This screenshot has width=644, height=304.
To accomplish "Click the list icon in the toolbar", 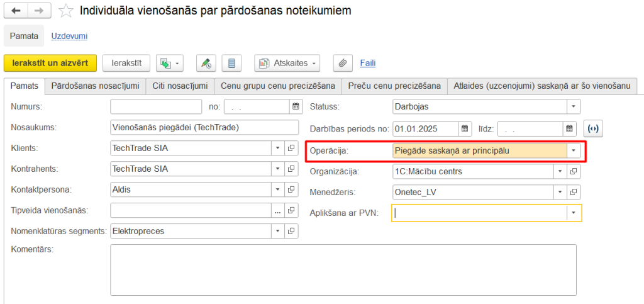I will [x=232, y=63].
